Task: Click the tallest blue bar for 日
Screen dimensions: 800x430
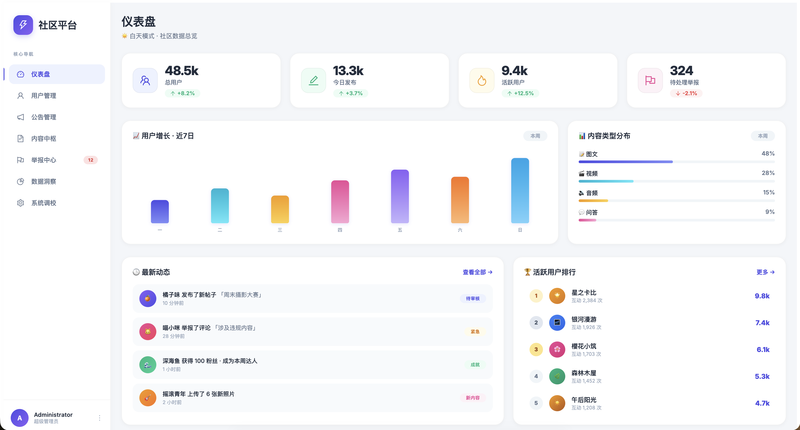Action: (x=520, y=191)
